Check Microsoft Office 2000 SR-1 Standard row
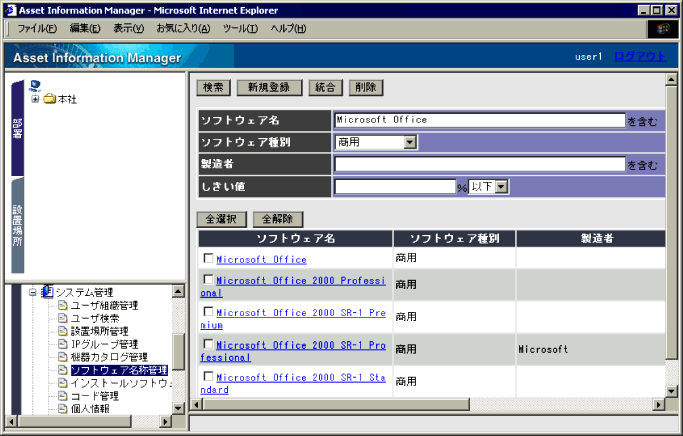Screen dimensions: 683x436 [208, 376]
